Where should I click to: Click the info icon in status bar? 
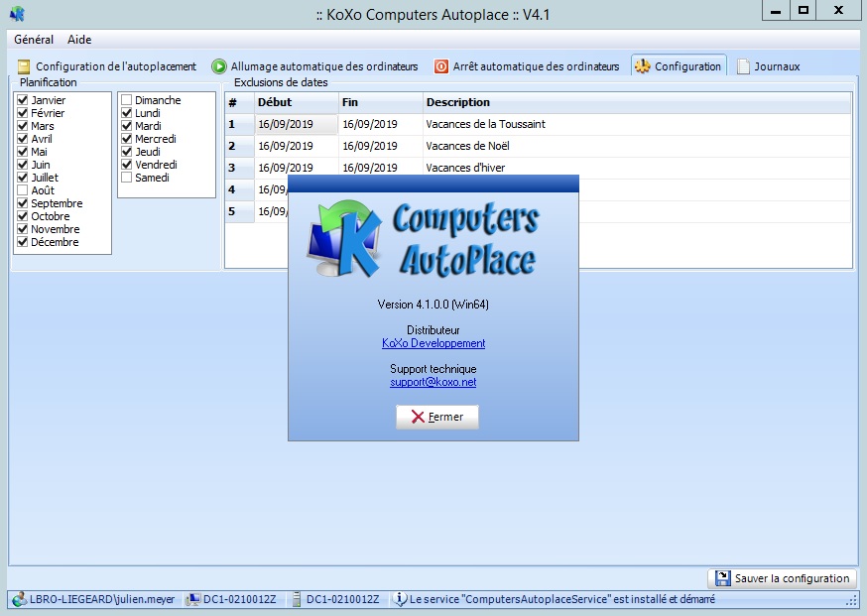[x=399, y=599]
